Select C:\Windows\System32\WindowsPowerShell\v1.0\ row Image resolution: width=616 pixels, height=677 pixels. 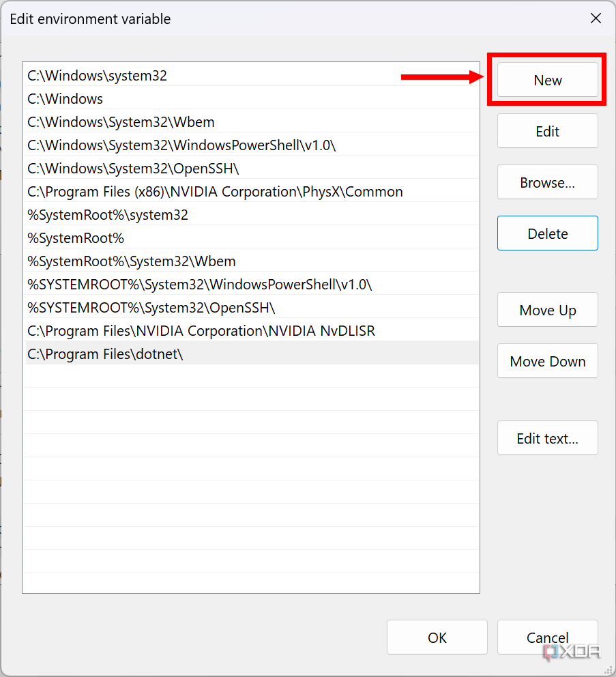251,145
